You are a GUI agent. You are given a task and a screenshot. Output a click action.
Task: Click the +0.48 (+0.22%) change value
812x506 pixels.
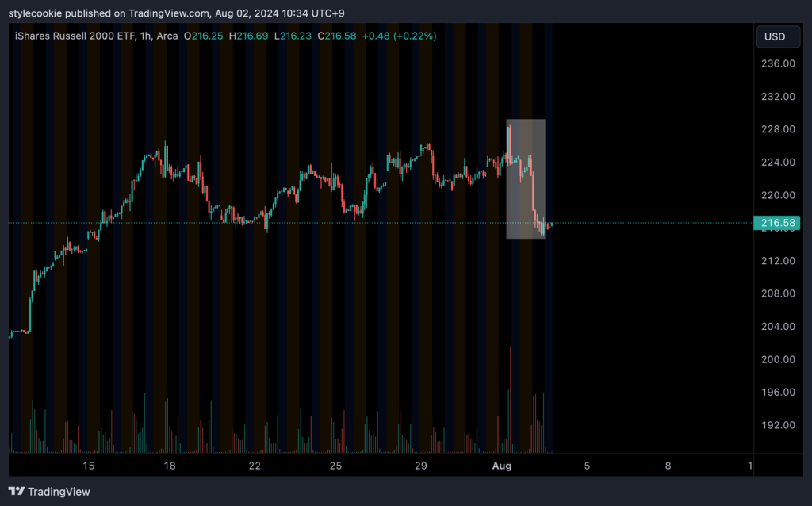[400, 36]
